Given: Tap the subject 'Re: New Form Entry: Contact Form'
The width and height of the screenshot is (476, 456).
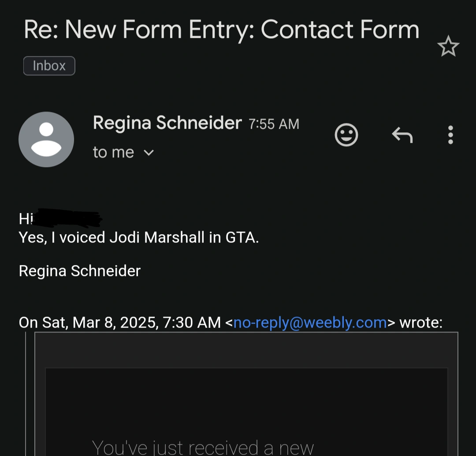Looking at the screenshot, I should (x=221, y=30).
